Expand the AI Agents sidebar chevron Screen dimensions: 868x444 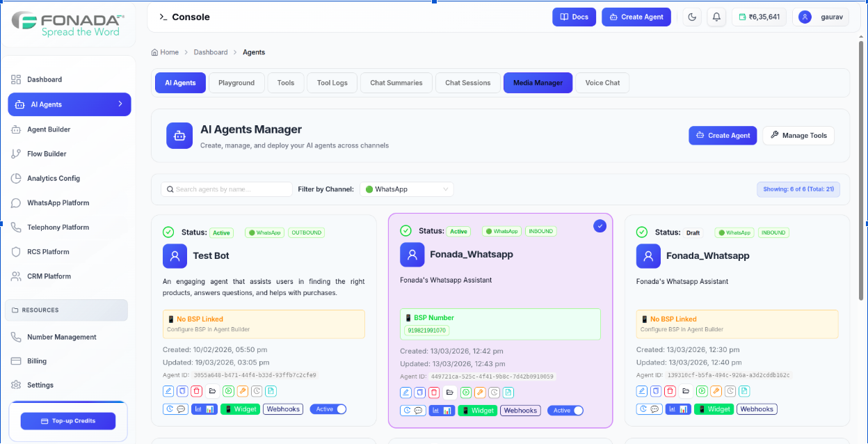click(x=120, y=104)
